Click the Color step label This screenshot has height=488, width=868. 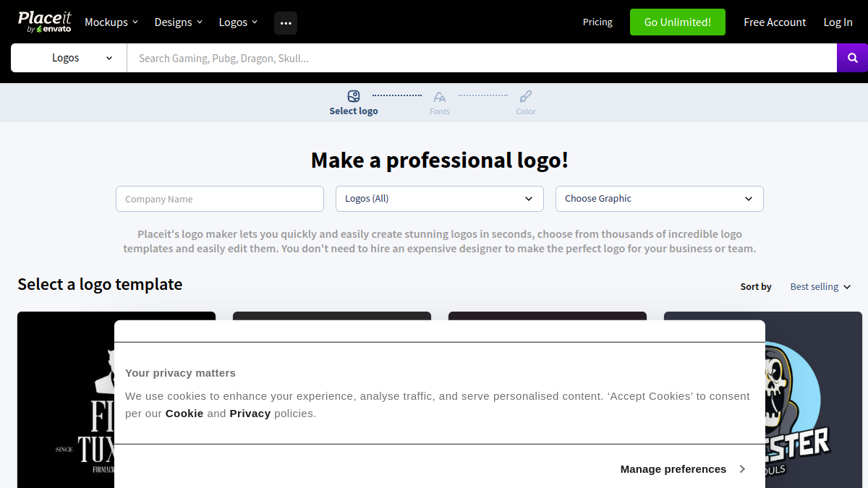click(x=526, y=111)
